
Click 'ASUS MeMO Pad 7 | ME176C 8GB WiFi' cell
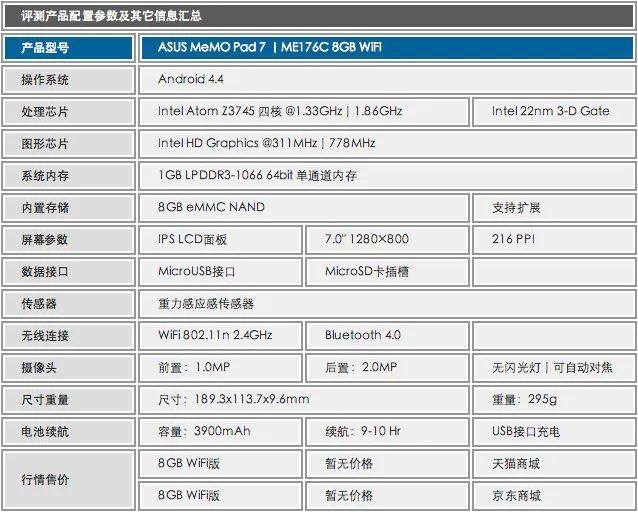coord(387,48)
